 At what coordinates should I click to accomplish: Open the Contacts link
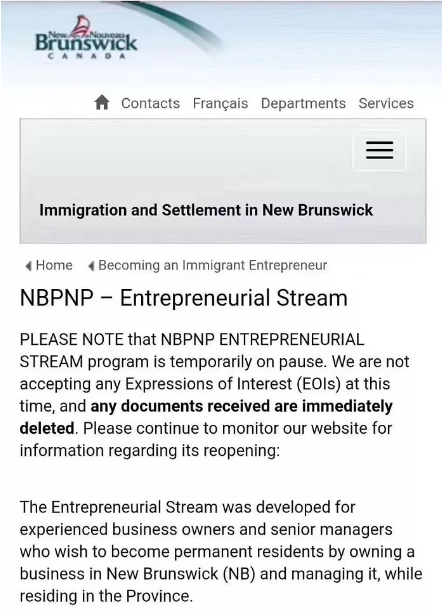(x=150, y=103)
